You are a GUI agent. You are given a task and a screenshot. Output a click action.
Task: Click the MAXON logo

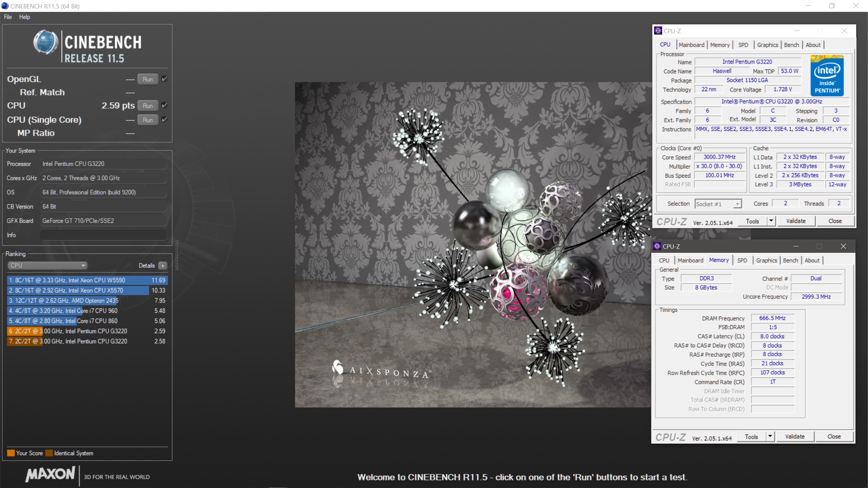pos(51,474)
